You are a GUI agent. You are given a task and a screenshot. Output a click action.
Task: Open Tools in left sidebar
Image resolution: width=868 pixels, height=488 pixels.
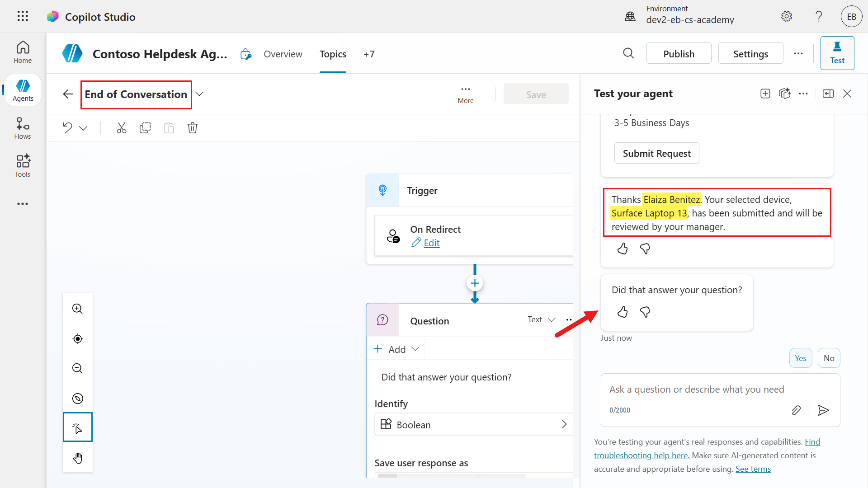pos(23,166)
